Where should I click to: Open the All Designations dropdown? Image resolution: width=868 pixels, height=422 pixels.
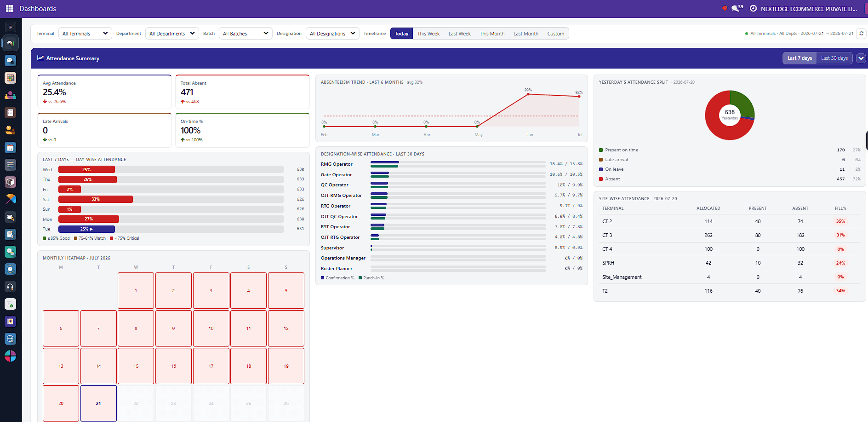point(332,34)
